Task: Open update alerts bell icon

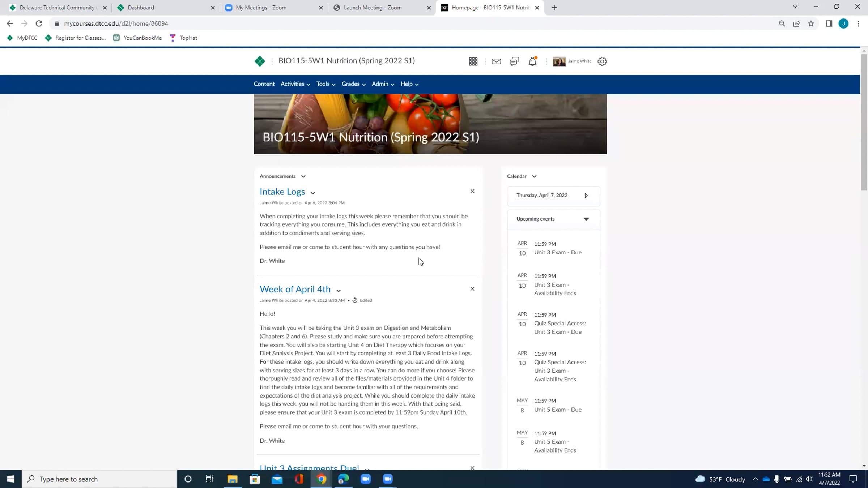Action: coord(532,61)
